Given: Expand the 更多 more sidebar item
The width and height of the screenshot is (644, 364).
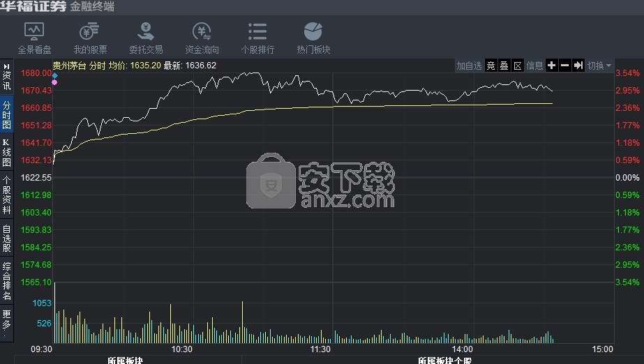Looking at the screenshot, I should 6,324.
